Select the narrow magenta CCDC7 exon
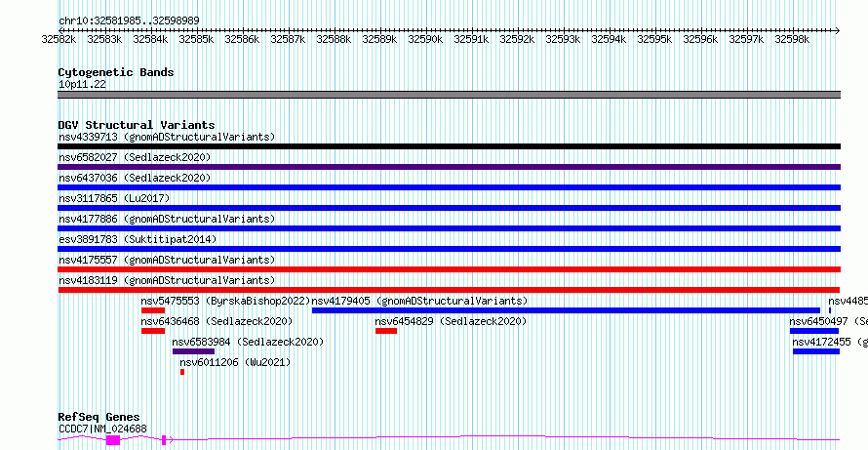Screen dimensions: 868x450 click(164, 440)
